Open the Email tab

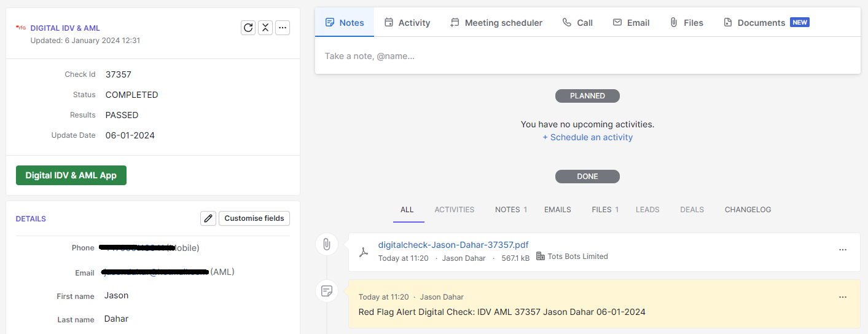pos(631,22)
